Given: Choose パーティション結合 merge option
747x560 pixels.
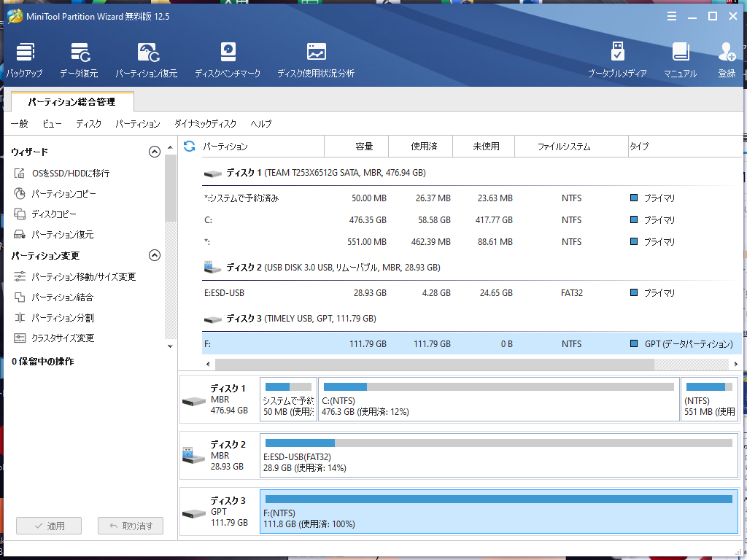Looking at the screenshot, I should click(54, 297).
